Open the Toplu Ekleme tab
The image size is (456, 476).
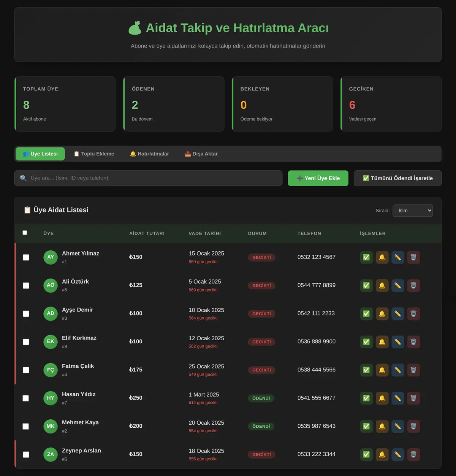[x=94, y=154]
